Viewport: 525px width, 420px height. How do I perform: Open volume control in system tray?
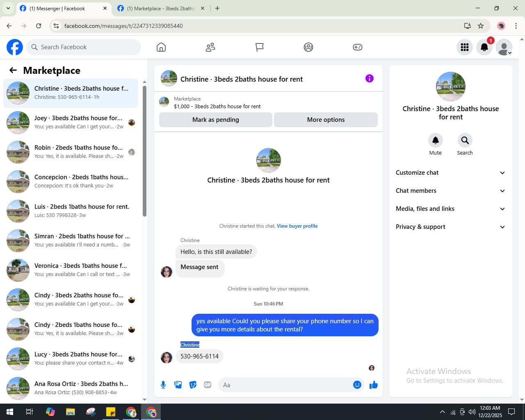[x=472, y=412]
